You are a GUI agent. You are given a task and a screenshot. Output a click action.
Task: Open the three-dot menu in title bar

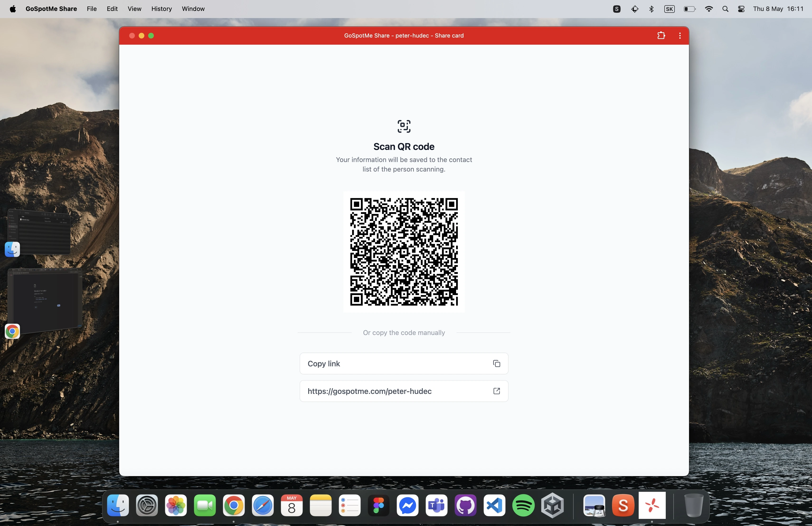680,35
